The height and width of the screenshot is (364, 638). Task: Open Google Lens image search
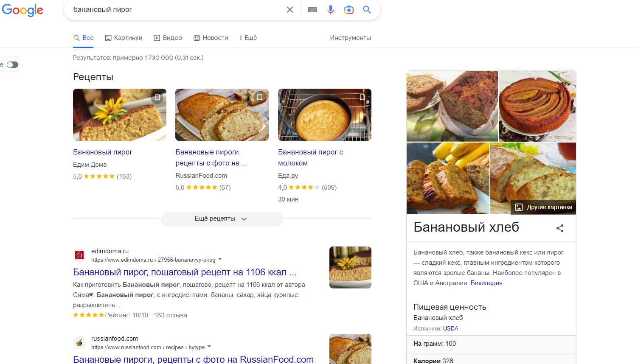point(349,10)
